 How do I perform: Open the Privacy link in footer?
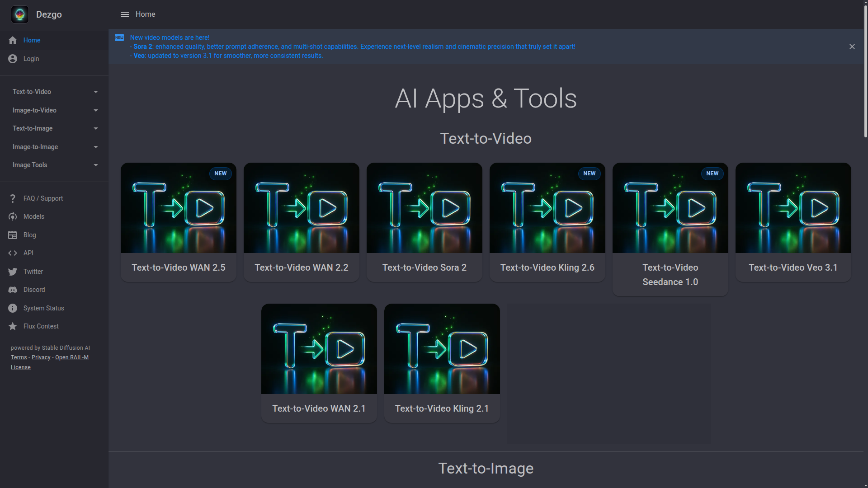(x=41, y=357)
